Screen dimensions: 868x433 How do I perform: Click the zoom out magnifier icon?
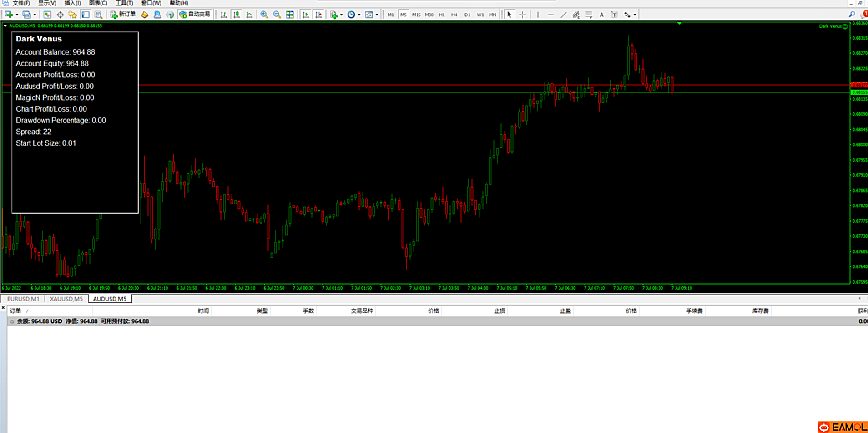(277, 15)
